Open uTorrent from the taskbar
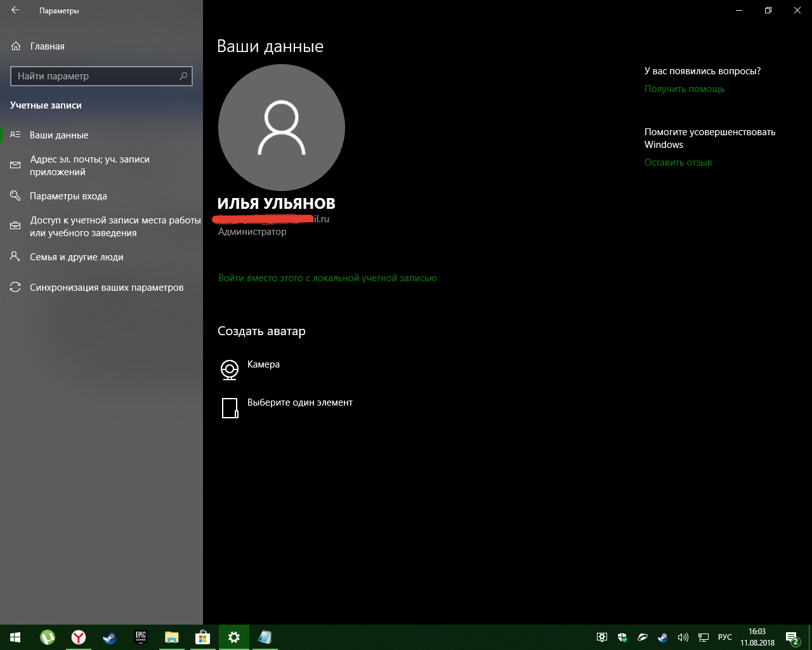The image size is (812, 650). click(x=48, y=637)
